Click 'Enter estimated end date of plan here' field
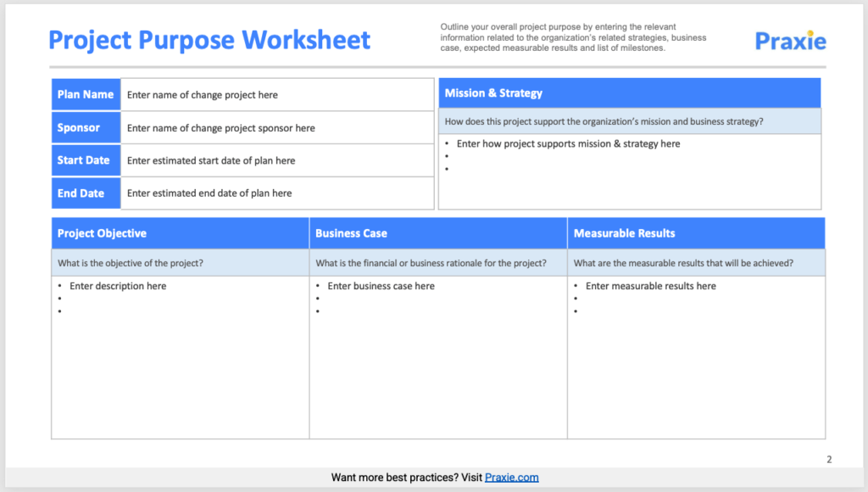 point(277,193)
